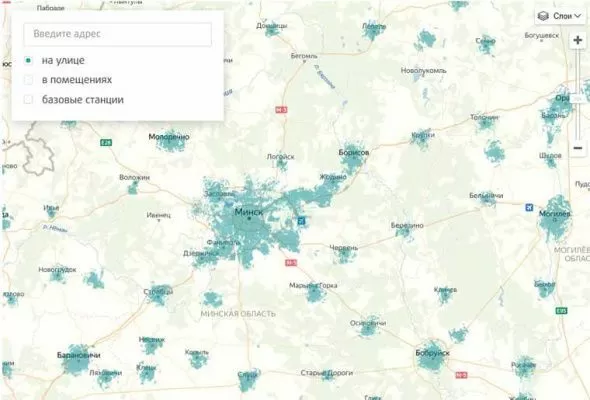
Task: Click the green E28 road sign
Action: [106, 143]
